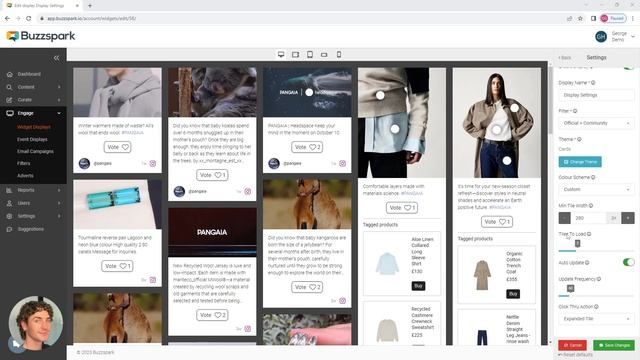The width and height of the screenshot is (640, 360).
Task: Open Widget Displays in sidebar
Action: (34, 127)
